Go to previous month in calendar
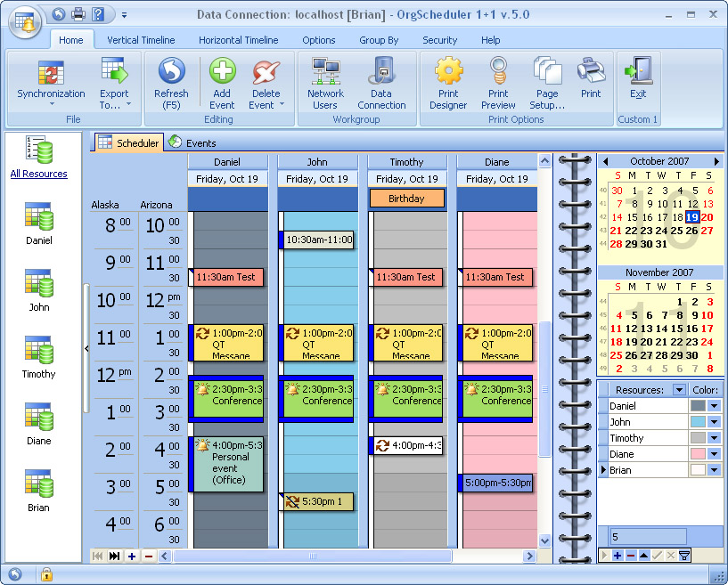 (605, 161)
